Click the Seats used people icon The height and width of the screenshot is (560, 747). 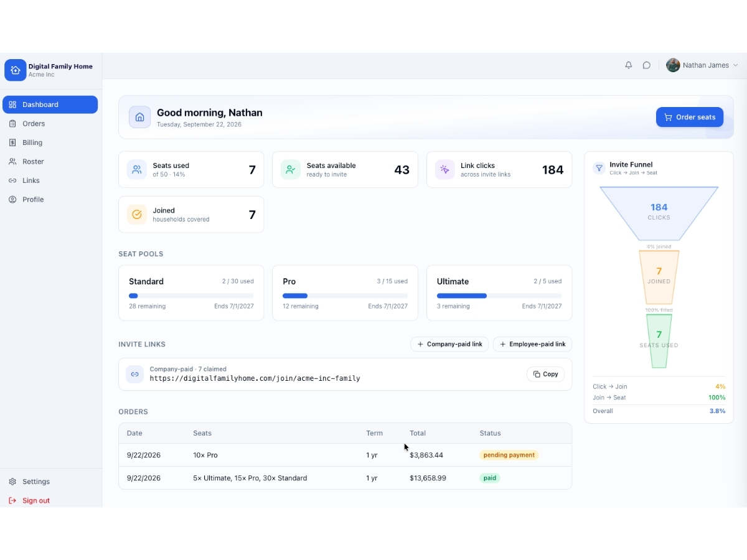pos(137,170)
